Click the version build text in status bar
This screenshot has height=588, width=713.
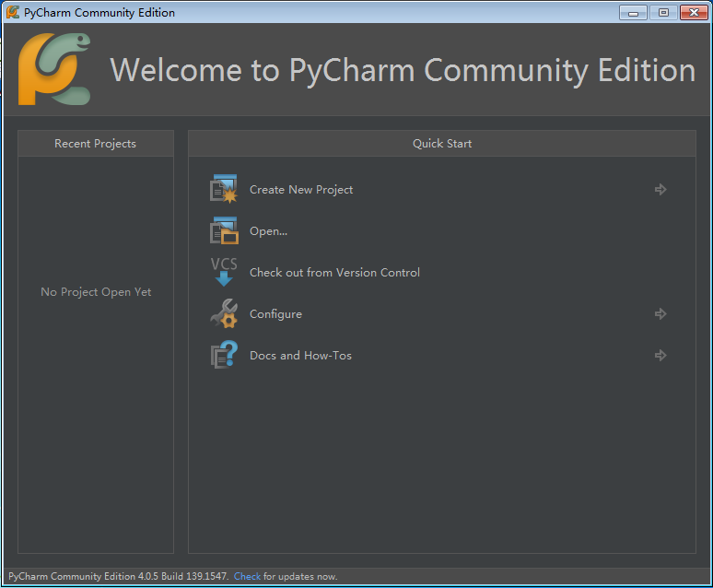click(118, 576)
